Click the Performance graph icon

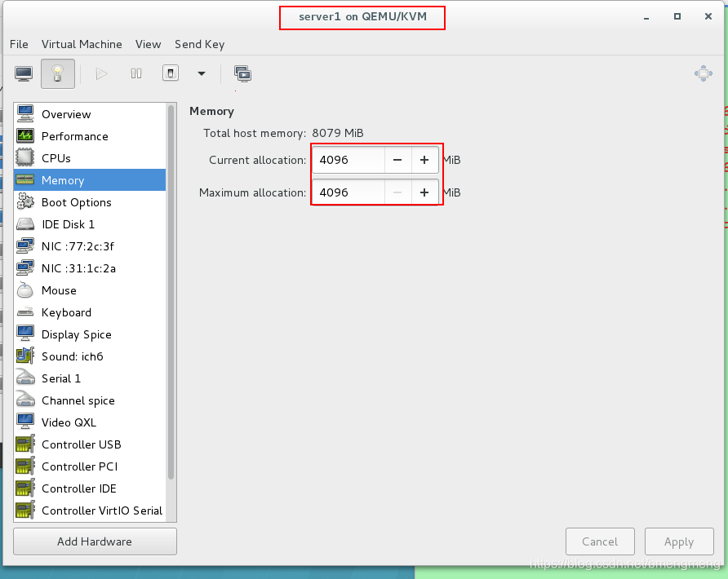[25, 135]
